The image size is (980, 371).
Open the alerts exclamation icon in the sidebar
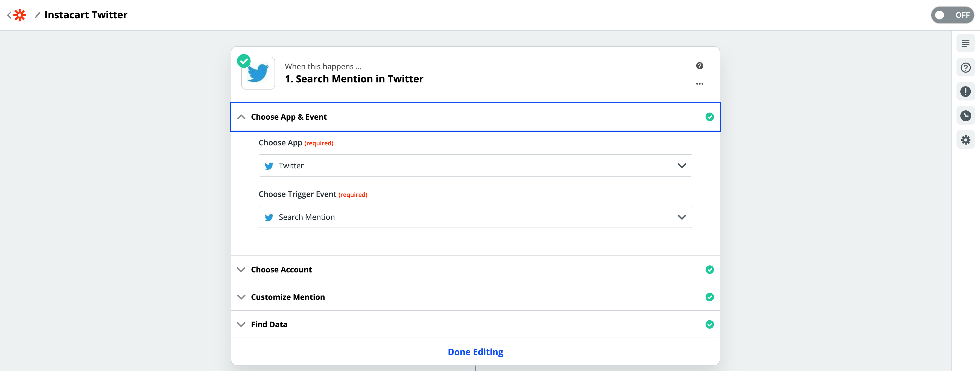[966, 91]
